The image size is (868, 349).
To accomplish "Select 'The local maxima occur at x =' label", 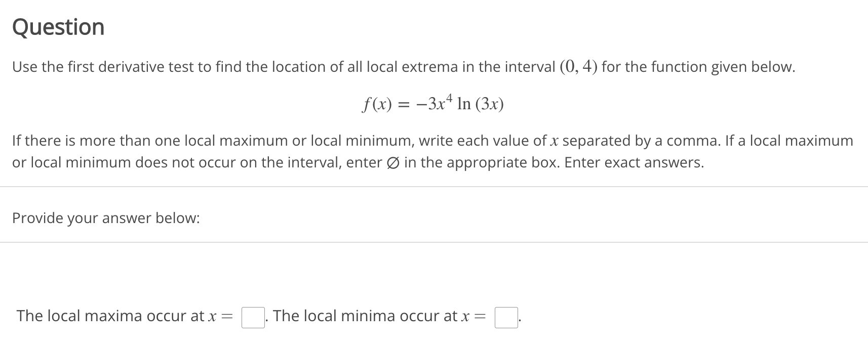I will tap(124, 316).
